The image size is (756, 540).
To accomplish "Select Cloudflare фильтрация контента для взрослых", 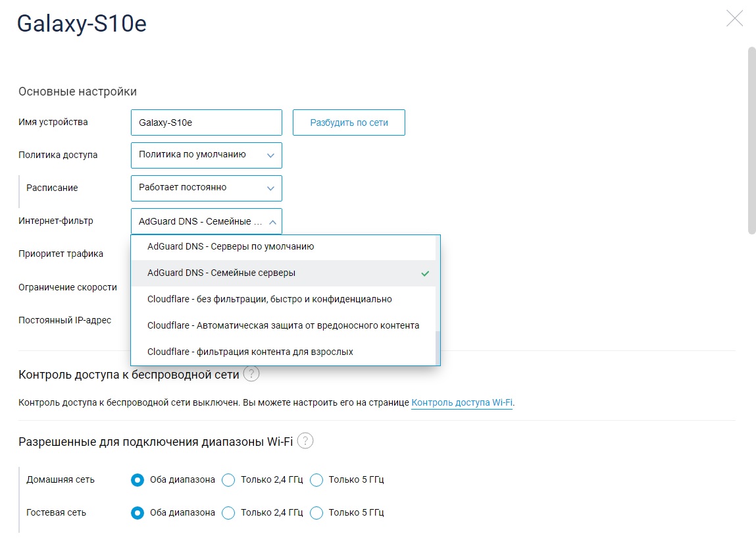I will [x=250, y=352].
